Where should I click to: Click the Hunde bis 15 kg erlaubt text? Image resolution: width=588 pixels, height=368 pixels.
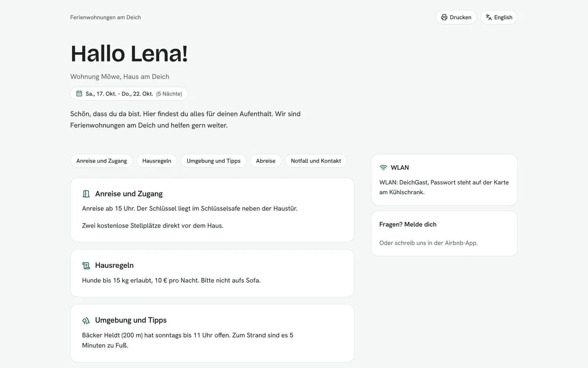(x=171, y=280)
